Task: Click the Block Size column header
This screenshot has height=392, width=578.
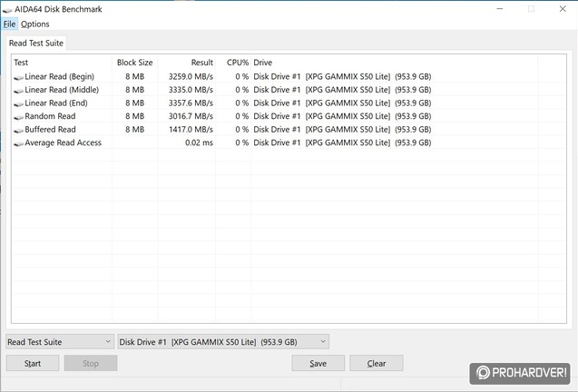Action: (x=134, y=63)
